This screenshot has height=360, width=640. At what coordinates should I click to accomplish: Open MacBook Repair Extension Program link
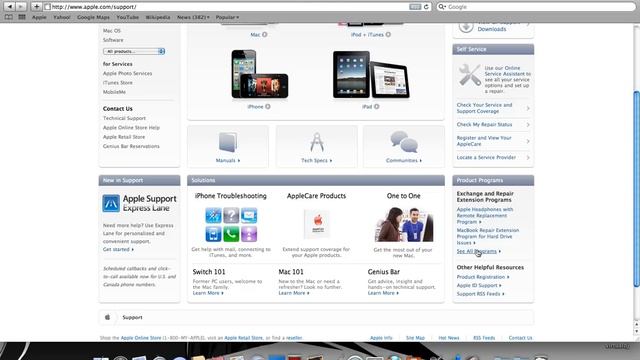click(488, 236)
